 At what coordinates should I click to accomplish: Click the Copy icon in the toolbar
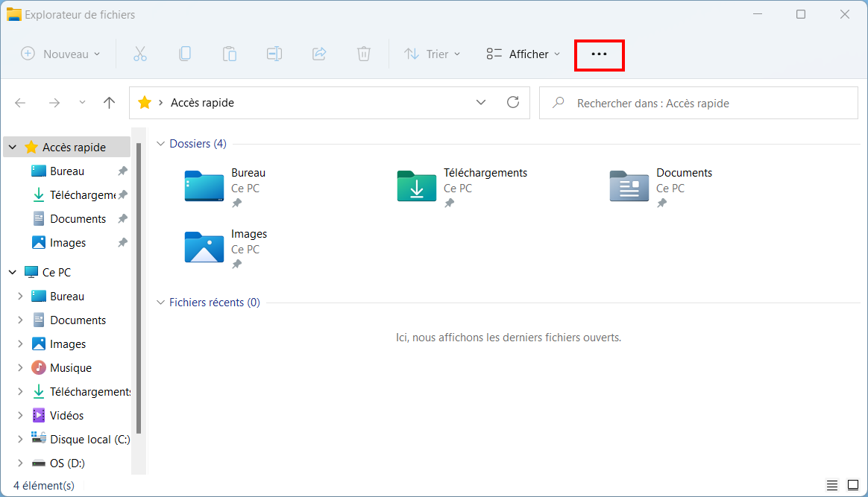[185, 54]
